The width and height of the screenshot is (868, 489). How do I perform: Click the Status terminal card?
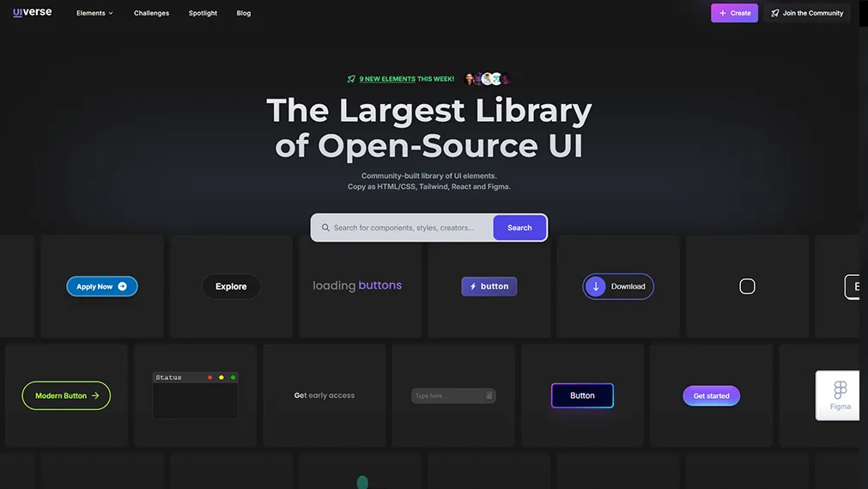195,395
